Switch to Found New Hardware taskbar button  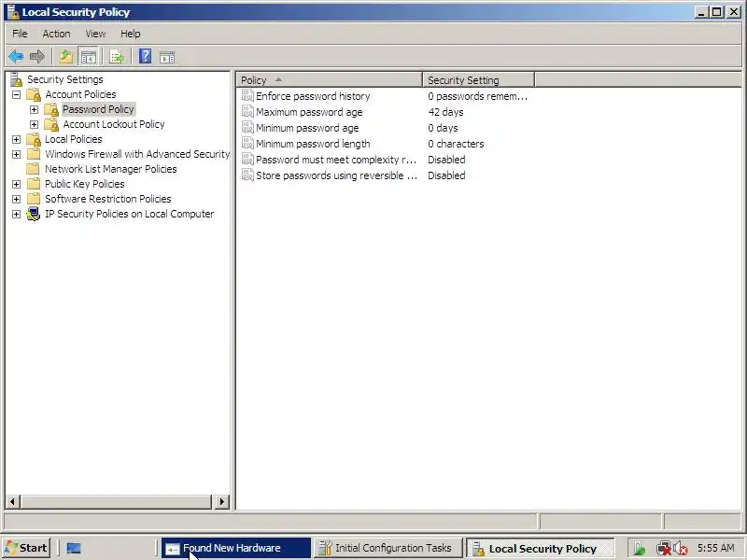[x=236, y=548]
